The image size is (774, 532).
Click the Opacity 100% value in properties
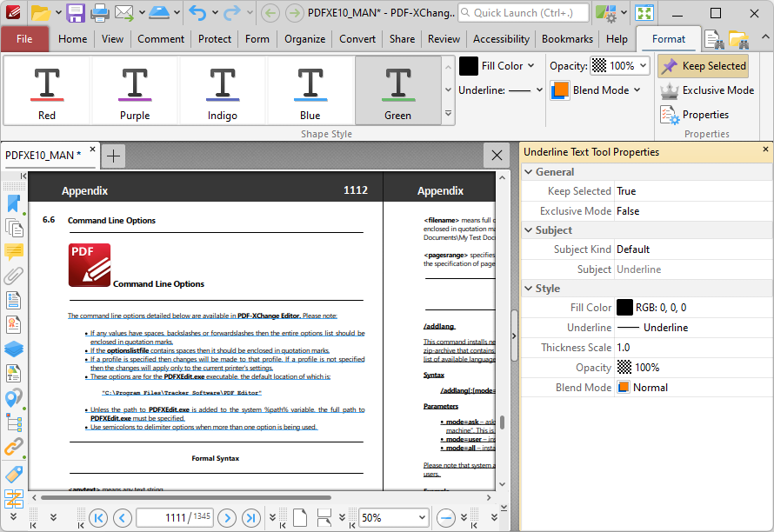click(693, 368)
